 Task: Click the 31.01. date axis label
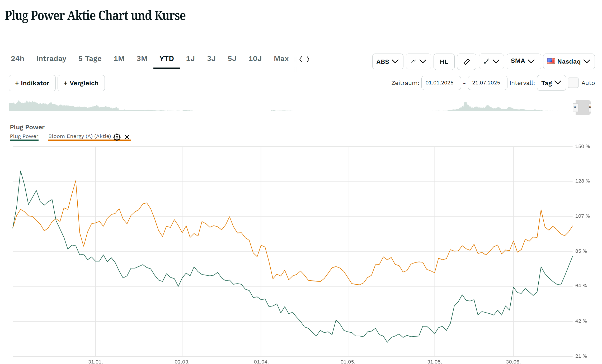[x=95, y=362]
